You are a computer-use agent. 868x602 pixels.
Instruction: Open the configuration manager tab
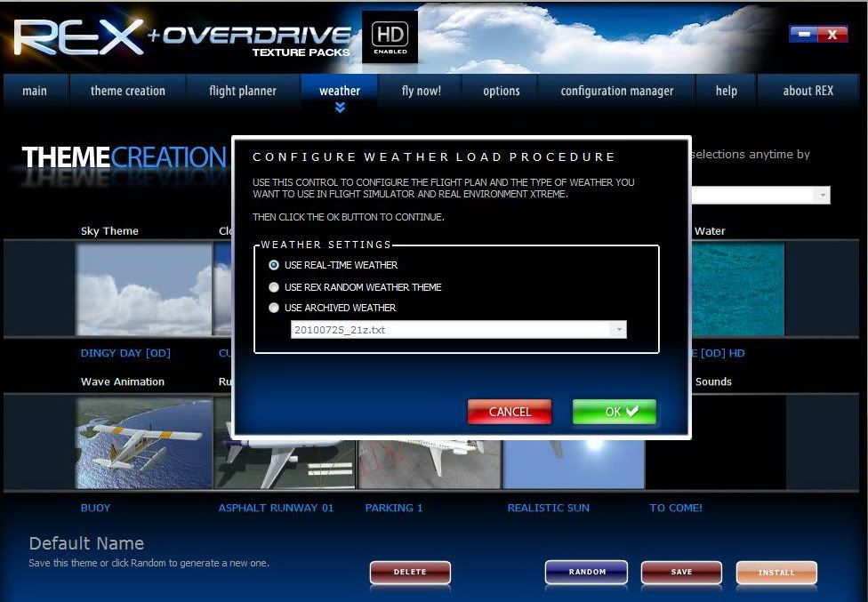(x=616, y=91)
